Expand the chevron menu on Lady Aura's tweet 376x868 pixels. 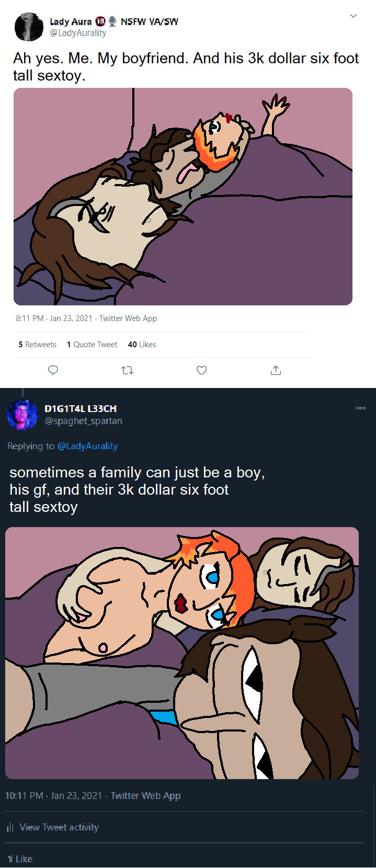pos(354,16)
